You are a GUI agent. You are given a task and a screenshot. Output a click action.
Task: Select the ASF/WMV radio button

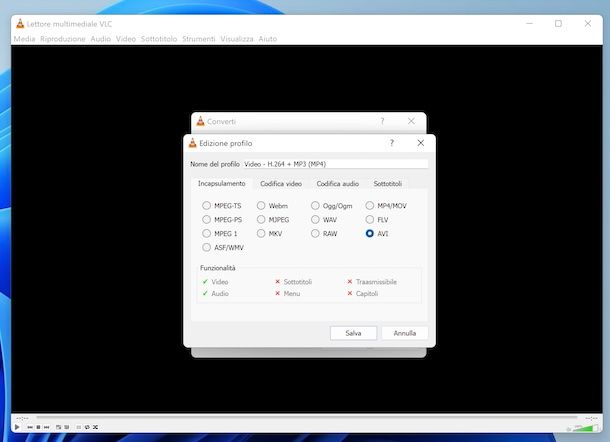click(206, 247)
